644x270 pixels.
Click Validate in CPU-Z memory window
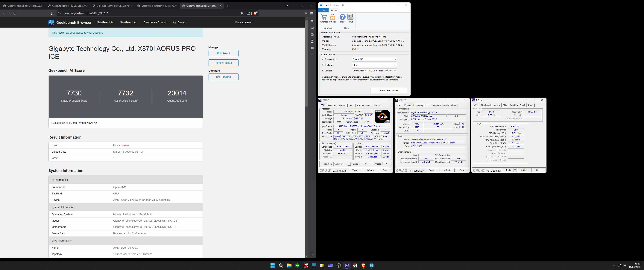524,170
